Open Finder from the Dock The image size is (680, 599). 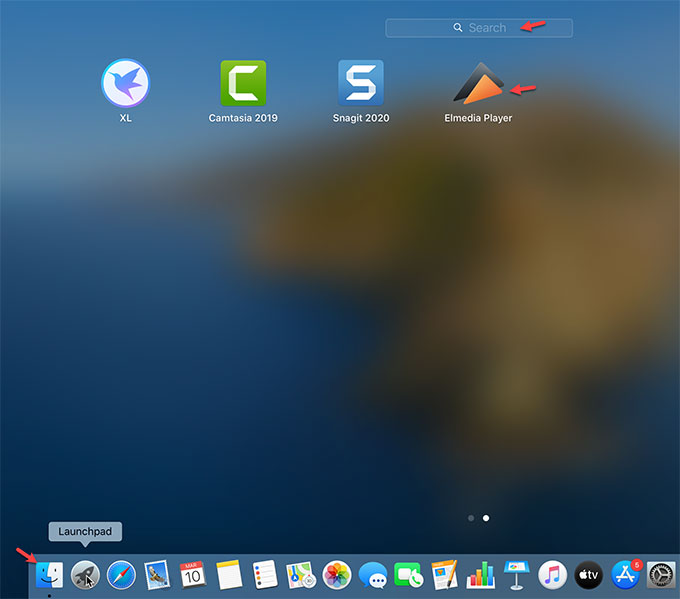(49, 575)
